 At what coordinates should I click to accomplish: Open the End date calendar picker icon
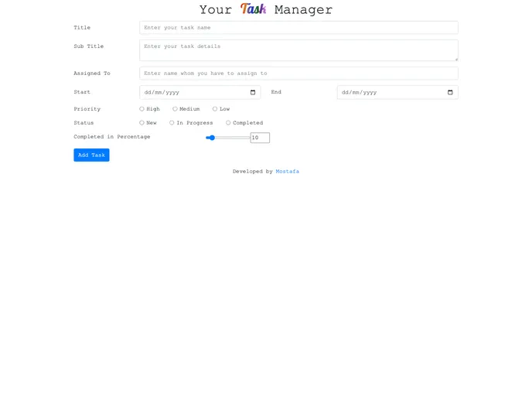(450, 92)
